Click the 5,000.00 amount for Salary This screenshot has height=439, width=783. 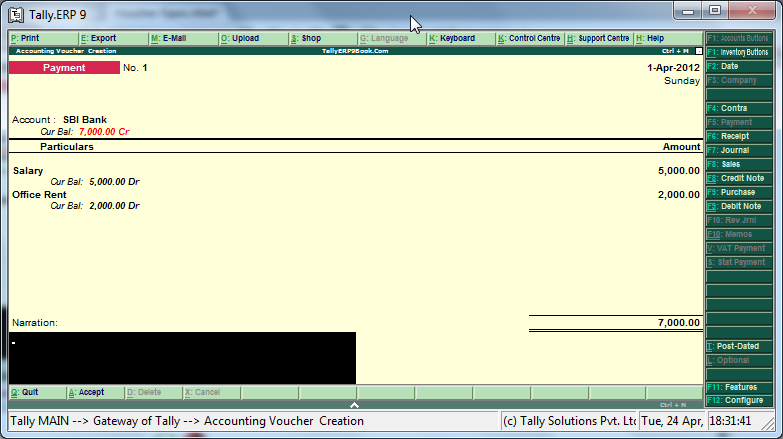click(679, 171)
